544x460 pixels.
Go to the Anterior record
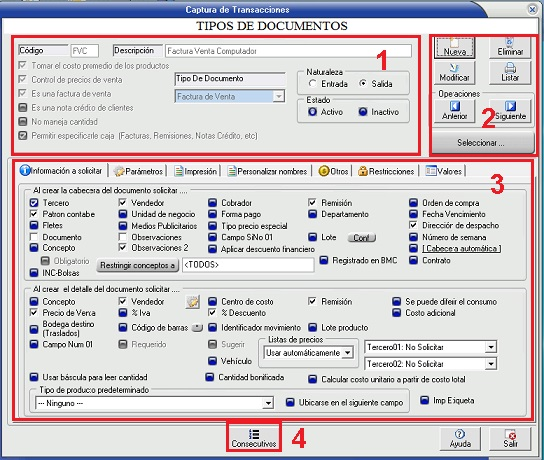tap(454, 111)
